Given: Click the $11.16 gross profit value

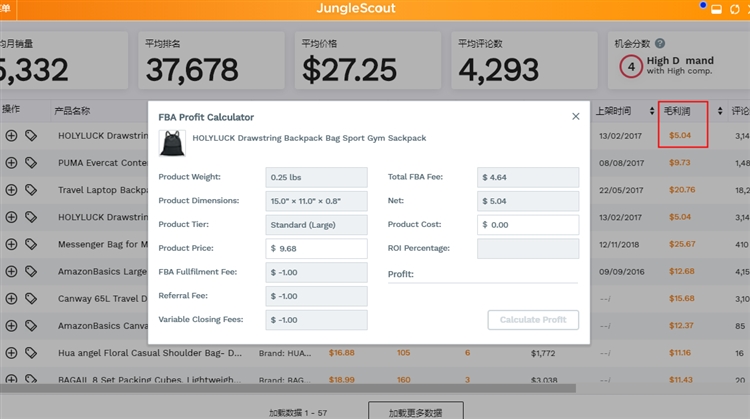Looking at the screenshot, I should pos(680,353).
